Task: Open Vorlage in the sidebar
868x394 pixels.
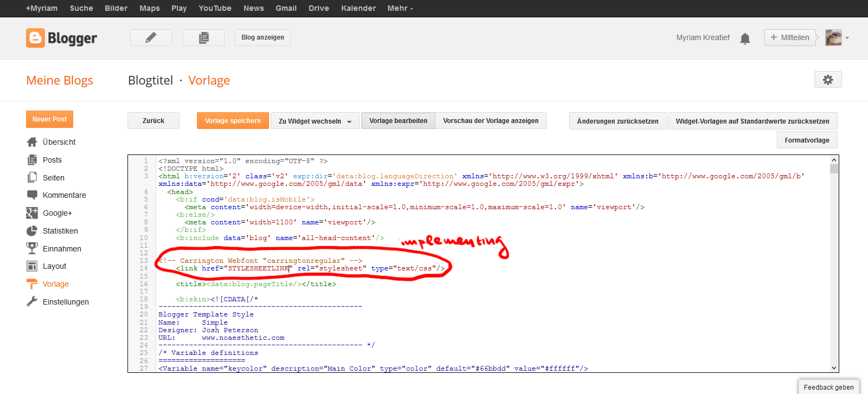Action: pos(56,284)
